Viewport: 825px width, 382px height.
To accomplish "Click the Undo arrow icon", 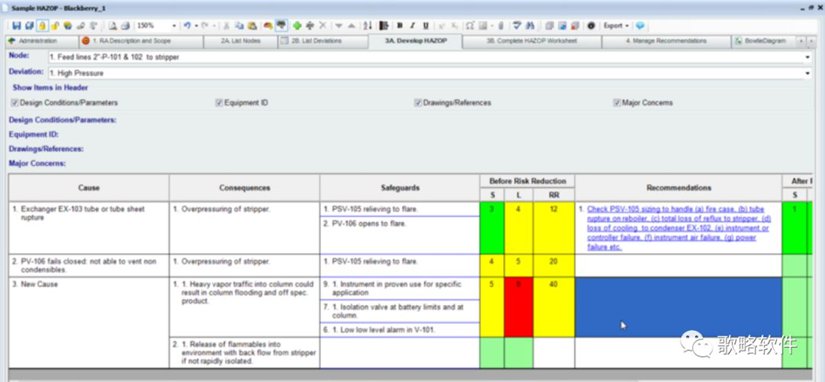I will click(187, 25).
